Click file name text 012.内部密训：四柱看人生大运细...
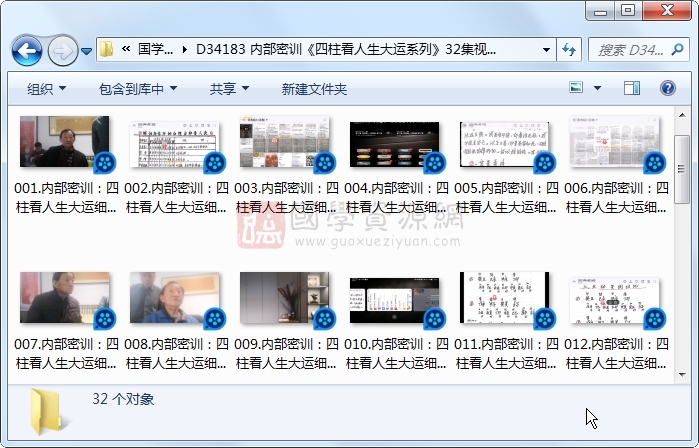 [x=616, y=353]
